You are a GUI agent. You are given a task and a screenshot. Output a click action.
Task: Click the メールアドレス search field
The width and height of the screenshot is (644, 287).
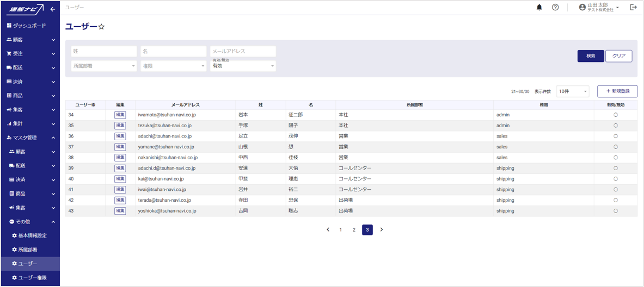tap(243, 51)
